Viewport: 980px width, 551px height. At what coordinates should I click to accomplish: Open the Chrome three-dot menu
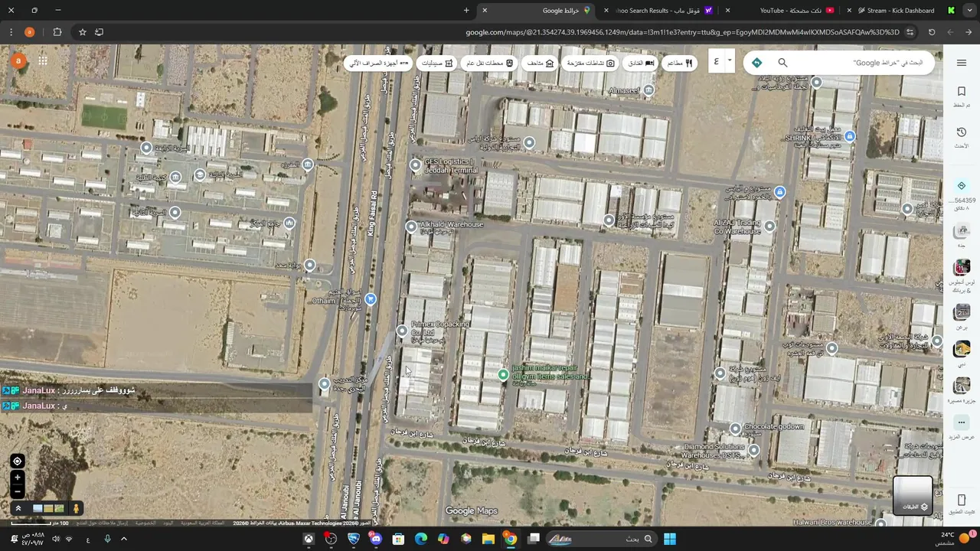point(11,32)
